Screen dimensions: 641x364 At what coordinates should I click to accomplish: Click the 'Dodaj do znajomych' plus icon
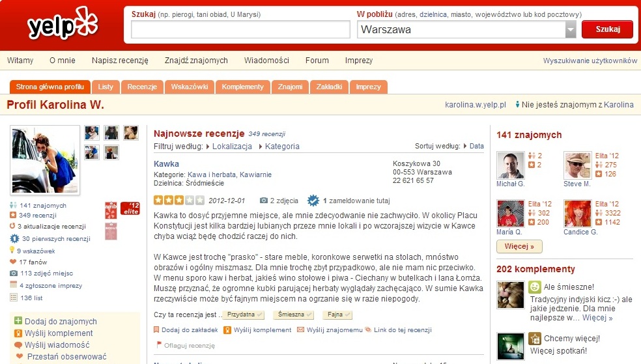[18, 321]
